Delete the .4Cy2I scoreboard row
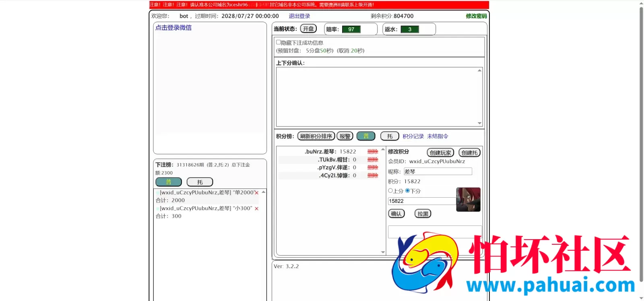The width and height of the screenshot is (644, 301). pos(373,175)
